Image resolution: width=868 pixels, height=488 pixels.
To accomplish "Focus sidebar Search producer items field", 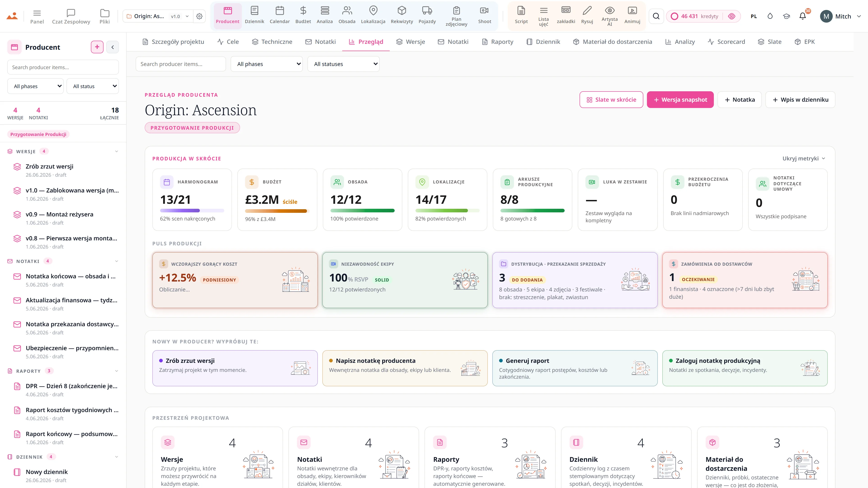I will [x=63, y=67].
